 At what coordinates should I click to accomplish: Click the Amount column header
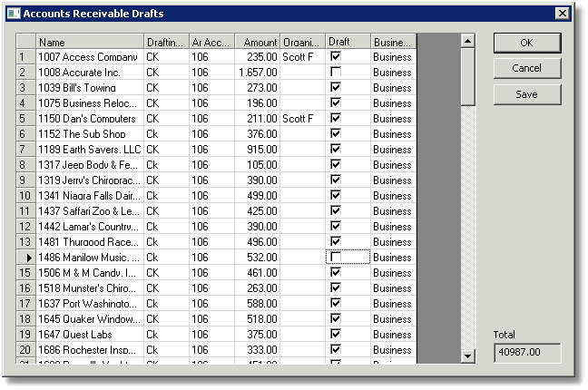258,42
